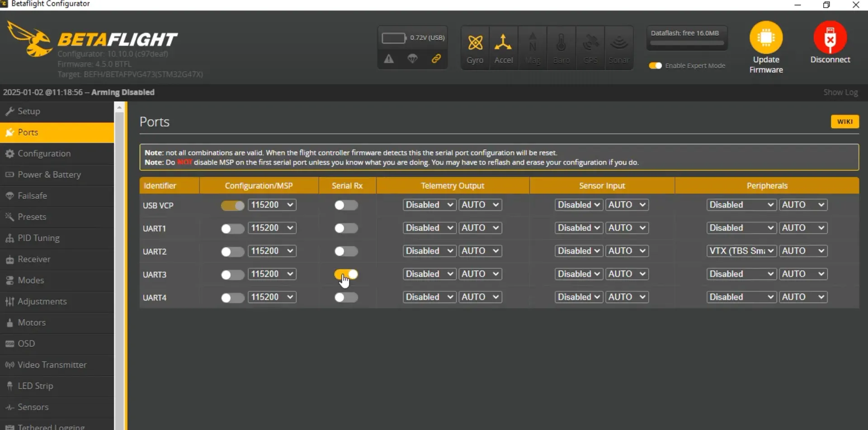Click the Update Firmware chip icon

coord(766,37)
